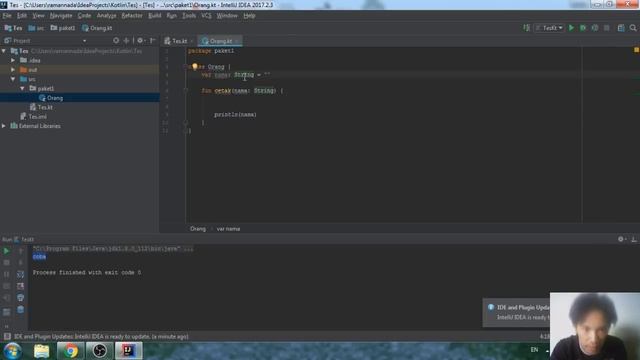Open the Project panel gear settings

[140, 40]
